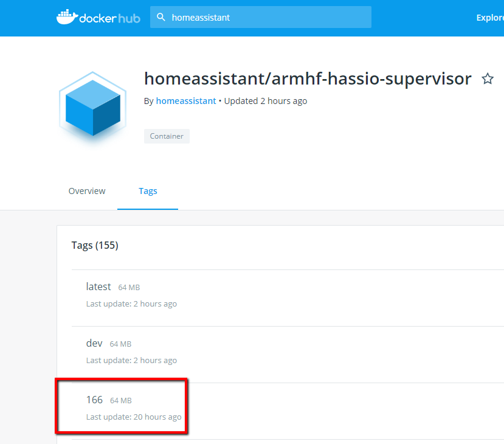504x444 pixels.
Task: Click the Docker Hub whale logo
Action: click(67, 16)
